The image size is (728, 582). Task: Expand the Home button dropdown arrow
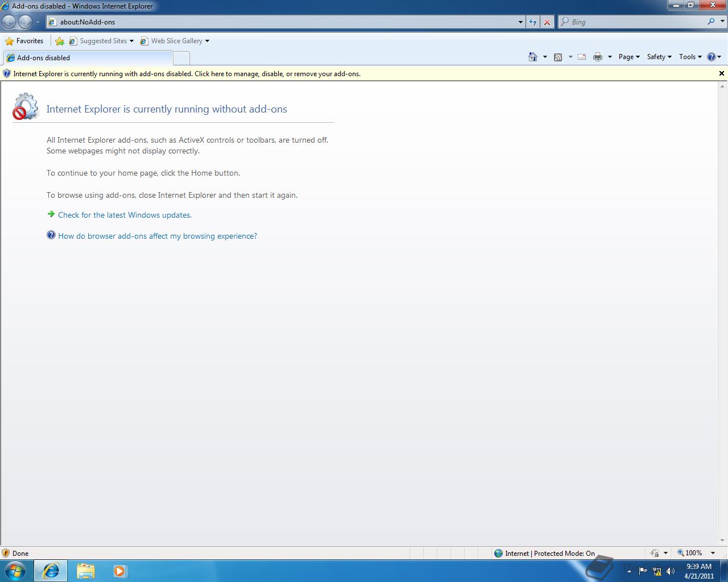point(545,57)
